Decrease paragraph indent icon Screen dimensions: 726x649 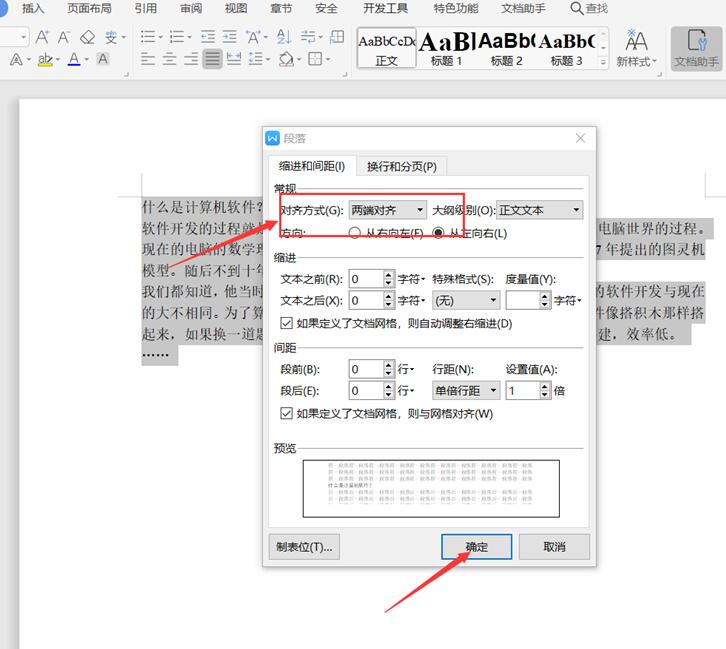point(208,37)
